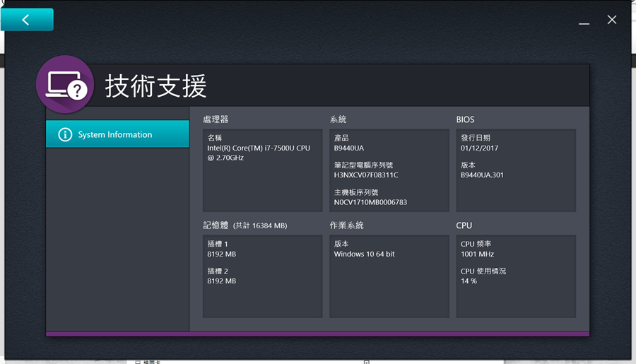Click the purple tech support laptop icon

(65, 84)
